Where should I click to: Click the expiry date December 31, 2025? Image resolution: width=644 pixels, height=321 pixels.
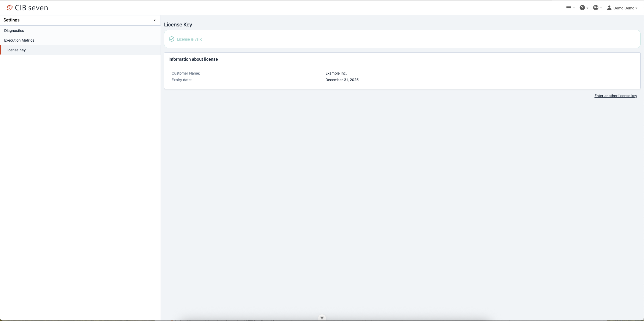point(342,80)
